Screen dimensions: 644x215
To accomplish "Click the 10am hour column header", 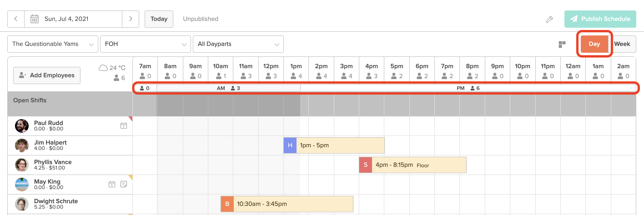I will [221, 71].
